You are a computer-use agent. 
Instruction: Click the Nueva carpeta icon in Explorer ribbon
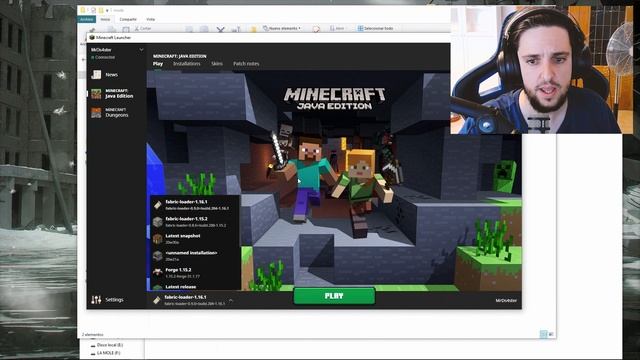(253, 29)
